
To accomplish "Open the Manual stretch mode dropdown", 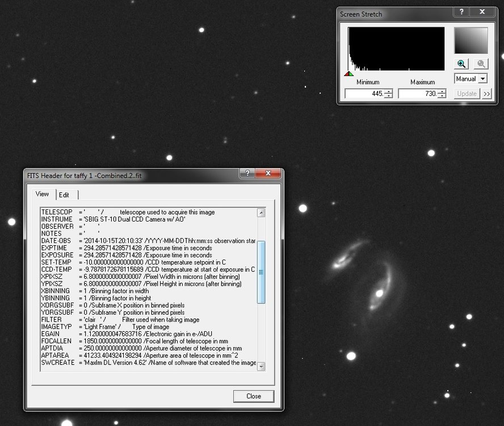I will click(x=471, y=79).
